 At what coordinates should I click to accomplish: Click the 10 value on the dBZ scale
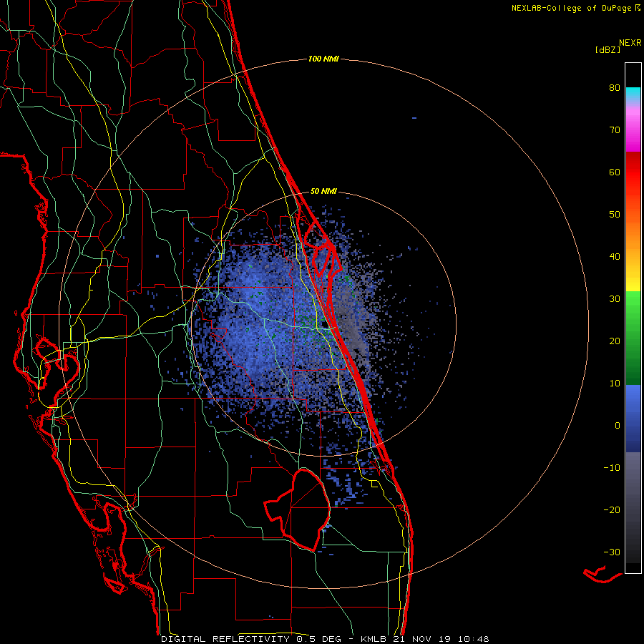pos(615,384)
